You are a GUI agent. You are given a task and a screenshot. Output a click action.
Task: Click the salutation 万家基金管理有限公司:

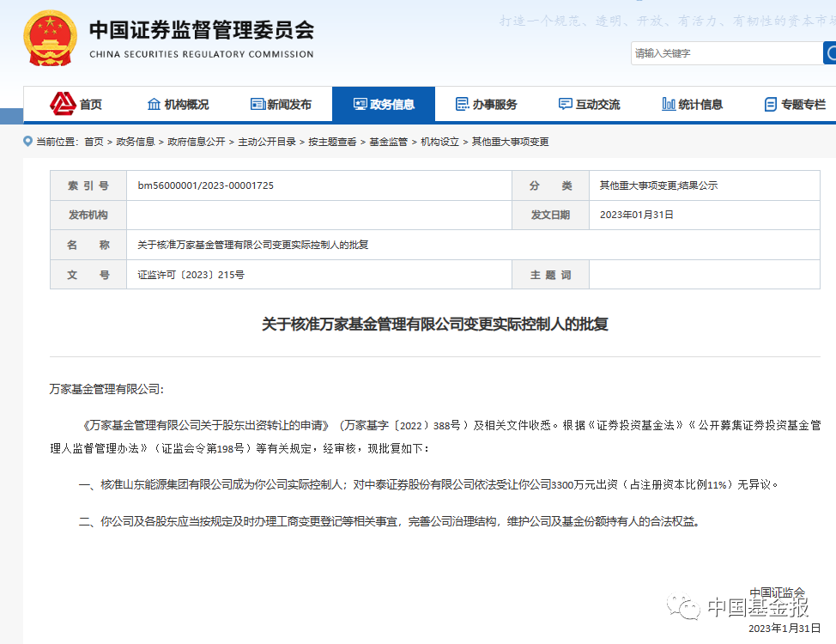point(106,390)
